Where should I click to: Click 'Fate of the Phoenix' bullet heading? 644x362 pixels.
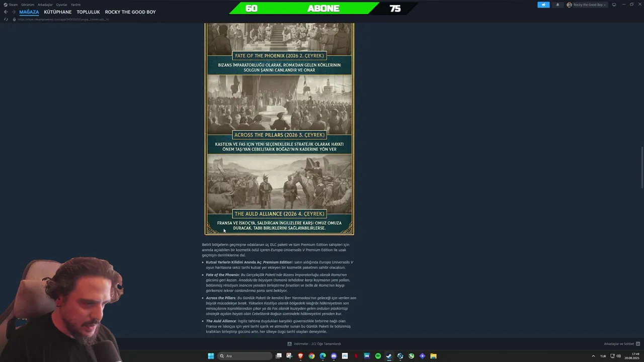tap(222, 275)
